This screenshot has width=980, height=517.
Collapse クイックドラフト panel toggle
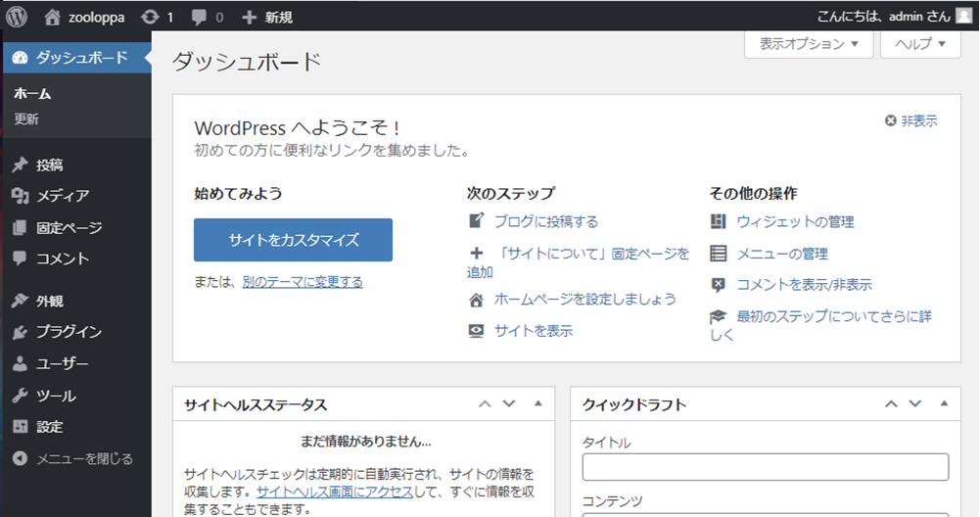pos(945,403)
